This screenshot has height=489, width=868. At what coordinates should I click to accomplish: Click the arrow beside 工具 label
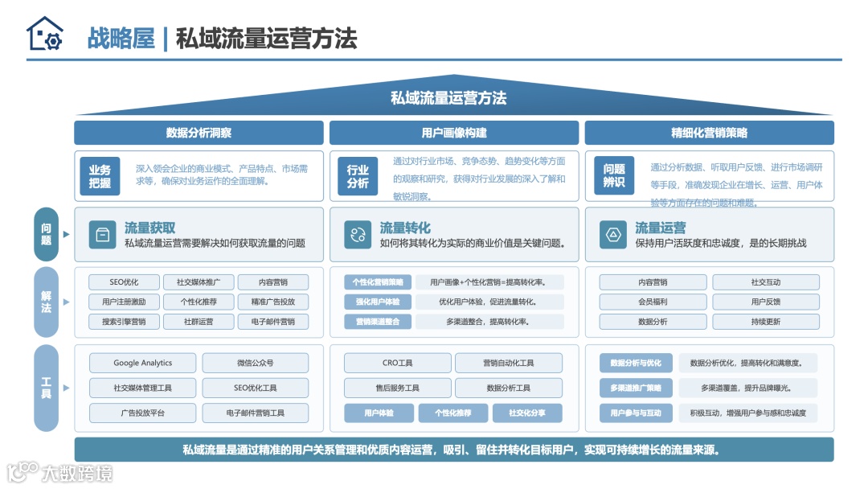(67, 388)
